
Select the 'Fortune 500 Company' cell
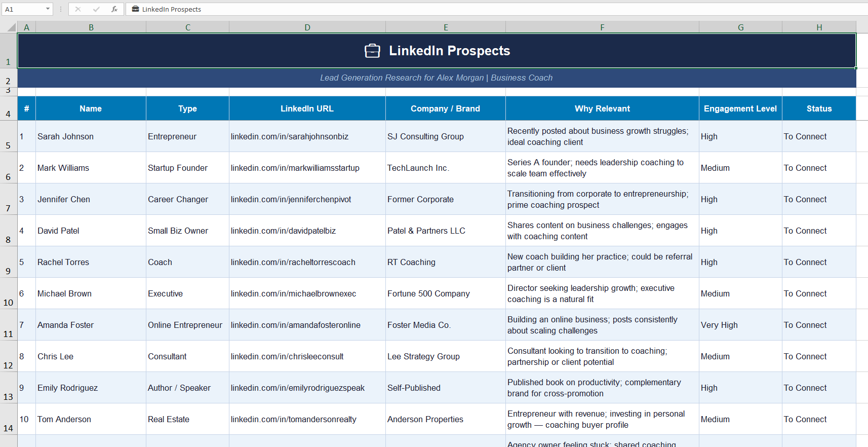coord(446,293)
